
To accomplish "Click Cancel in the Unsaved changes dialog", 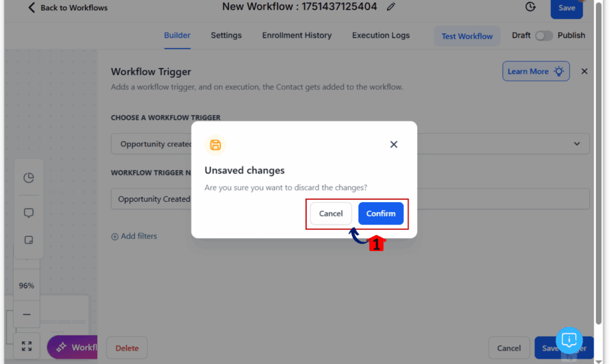I will coord(331,214).
